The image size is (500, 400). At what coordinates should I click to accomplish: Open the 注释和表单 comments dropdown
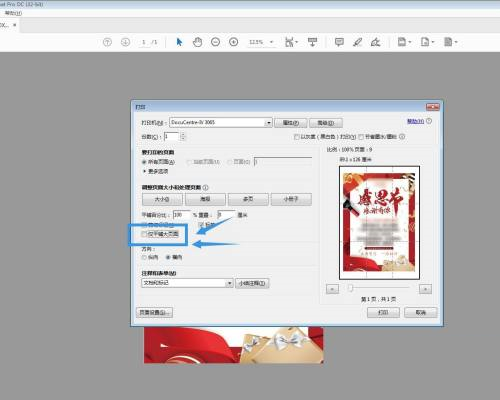pyautogui.click(x=229, y=283)
